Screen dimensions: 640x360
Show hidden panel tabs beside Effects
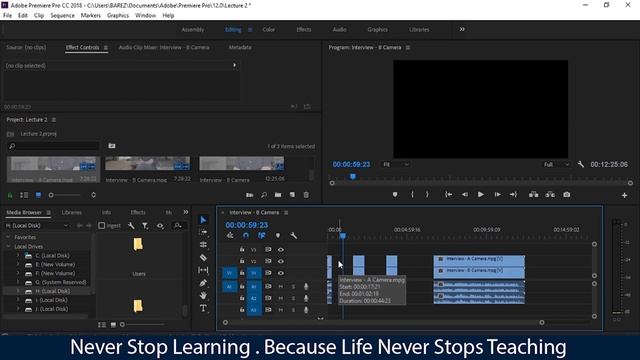pyautogui.click(x=186, y=212)
